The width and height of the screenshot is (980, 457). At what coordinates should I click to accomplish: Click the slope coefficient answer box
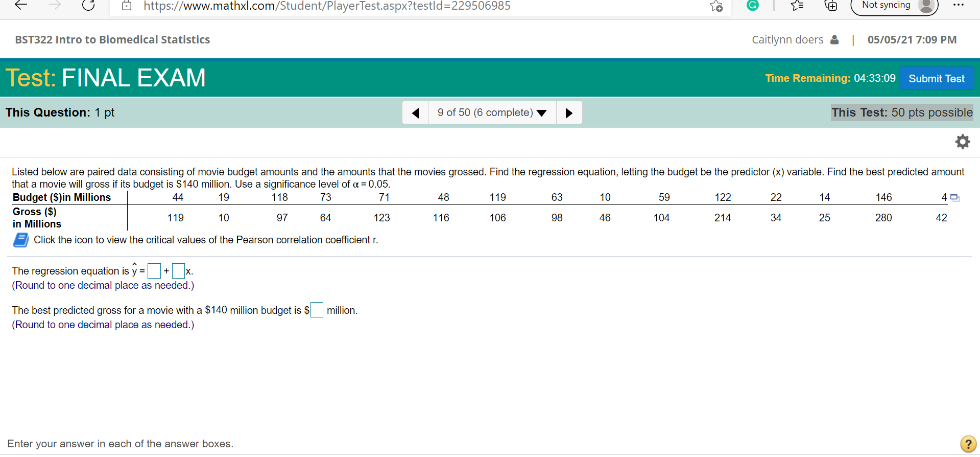point(179,271)
